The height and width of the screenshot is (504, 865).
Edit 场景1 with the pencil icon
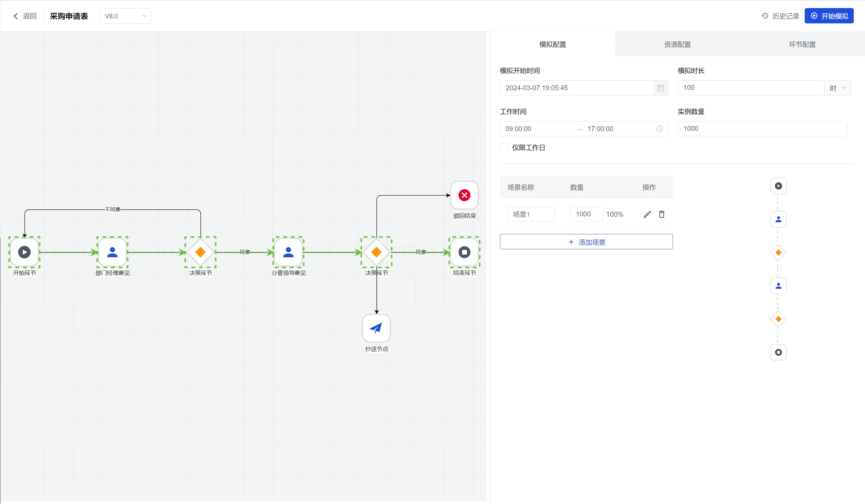click(647, 214)
